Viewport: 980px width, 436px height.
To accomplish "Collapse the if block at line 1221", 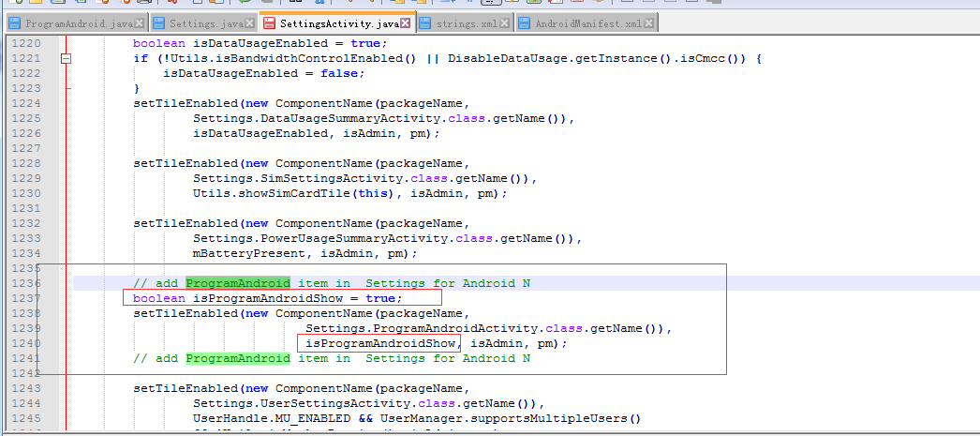I will [x=67, y=59].
